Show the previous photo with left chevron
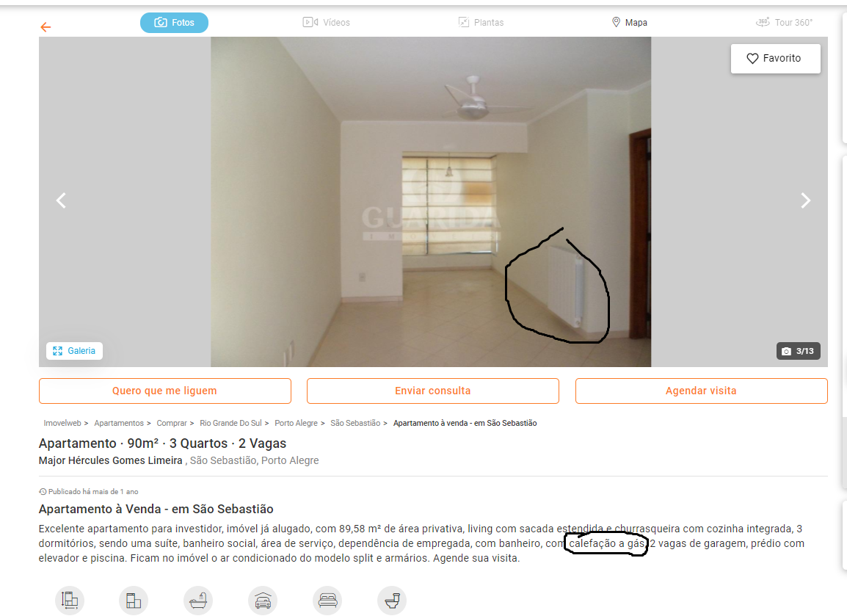 61,200
